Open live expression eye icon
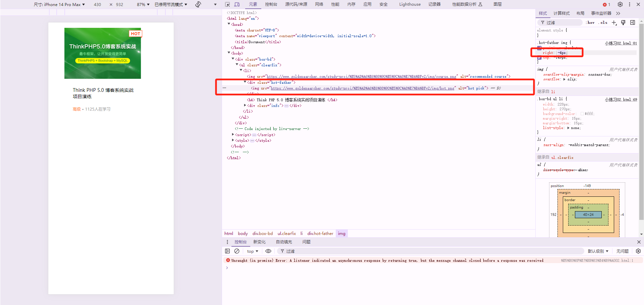 [x=268, y=251]
